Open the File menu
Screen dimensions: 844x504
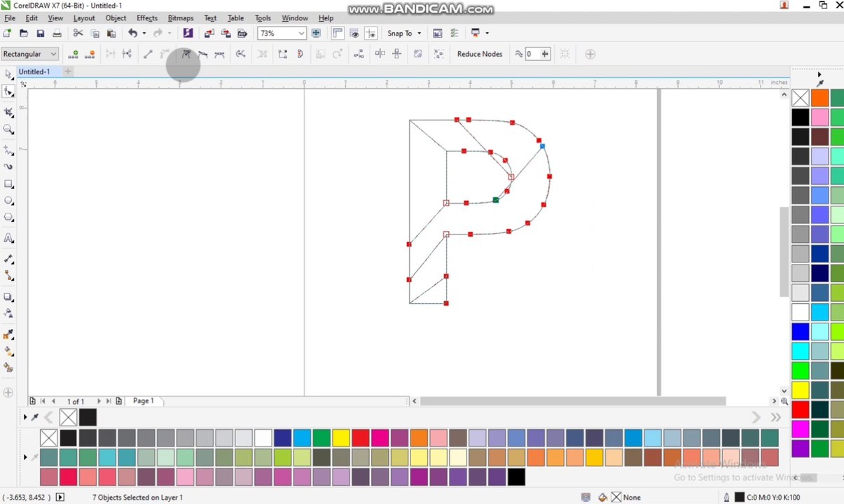(10, 18)
